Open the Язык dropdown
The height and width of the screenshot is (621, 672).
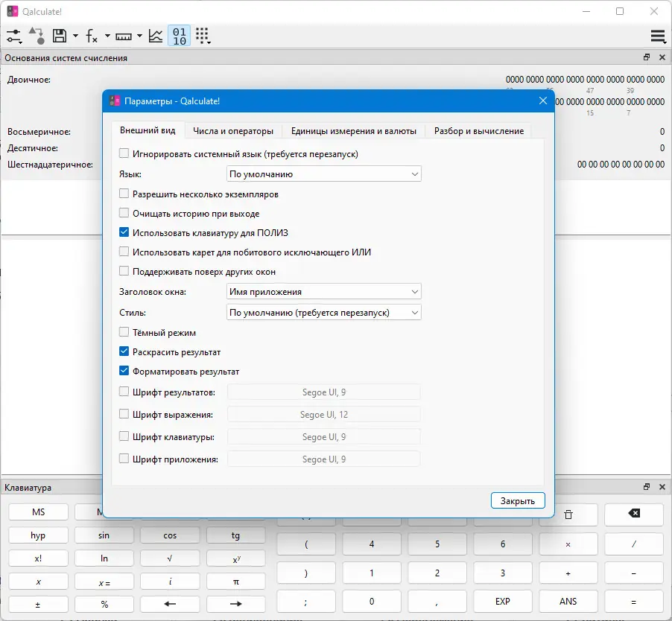(323, 174)
